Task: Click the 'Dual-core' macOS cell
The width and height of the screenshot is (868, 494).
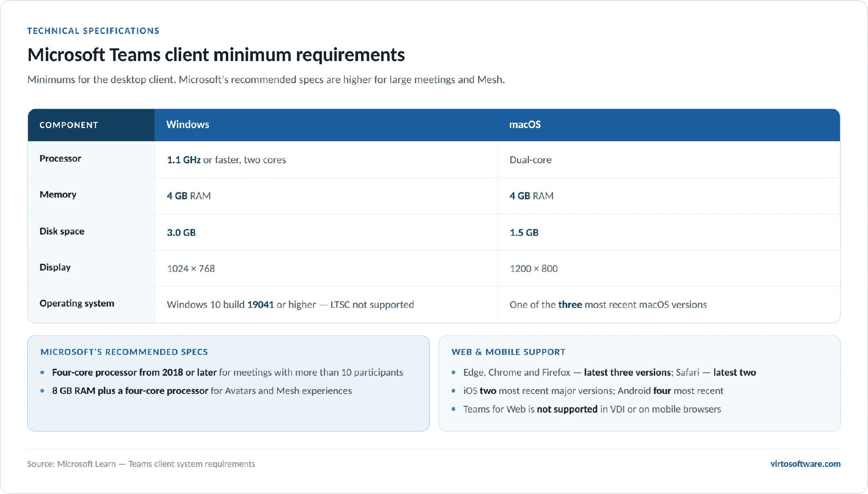Action: tap(530, 160)
